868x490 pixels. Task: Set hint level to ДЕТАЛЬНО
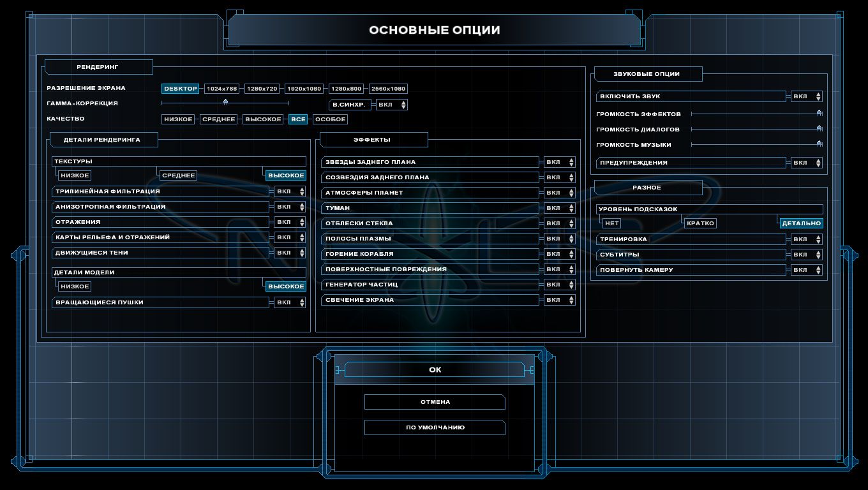click(801, 223)
